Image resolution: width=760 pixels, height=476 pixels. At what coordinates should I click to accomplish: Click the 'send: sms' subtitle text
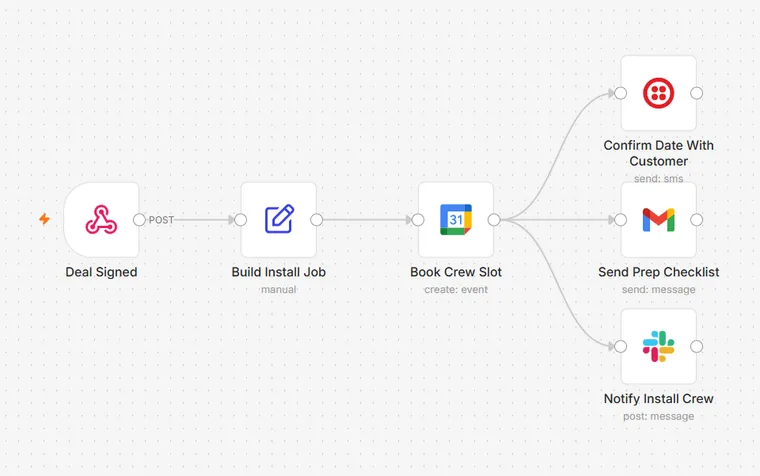click(x=659, y=178)
